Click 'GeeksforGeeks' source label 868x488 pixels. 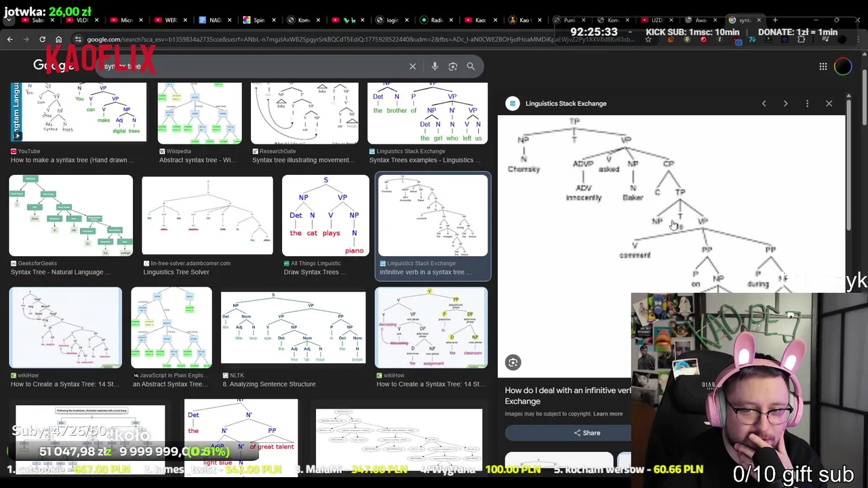(38, 264)
